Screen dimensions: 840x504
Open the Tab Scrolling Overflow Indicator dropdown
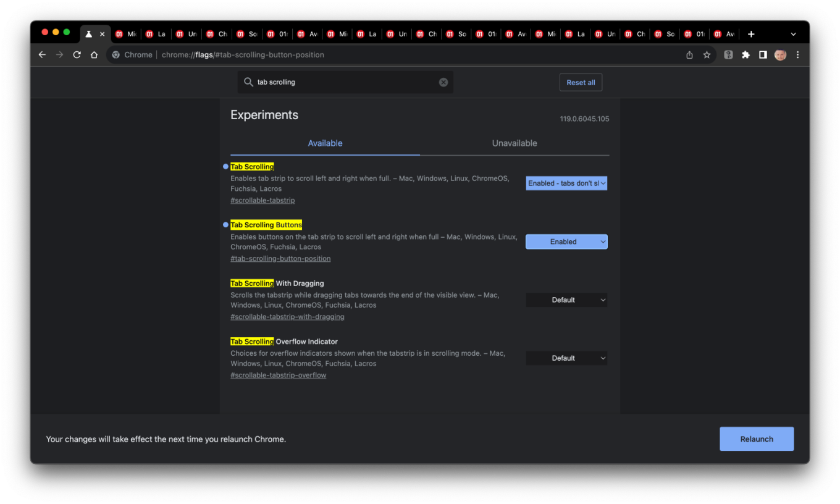[566, 358]
